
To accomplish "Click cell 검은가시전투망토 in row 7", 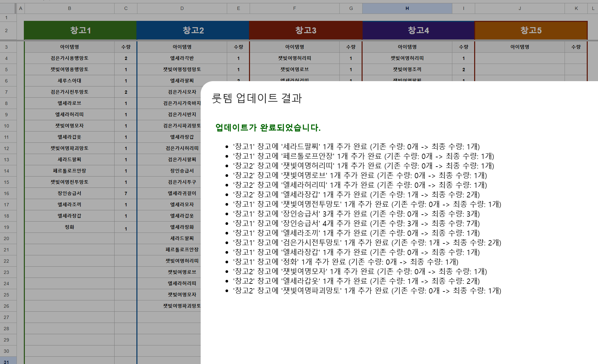I will 70,92.
